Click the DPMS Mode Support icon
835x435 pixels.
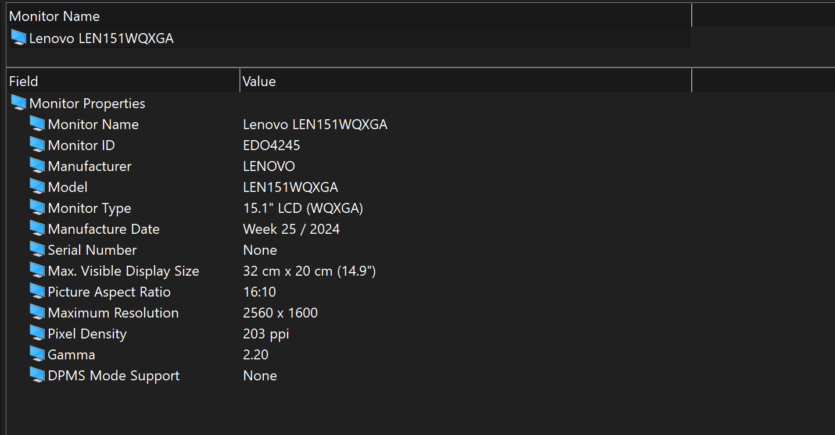tap(37, 375)
